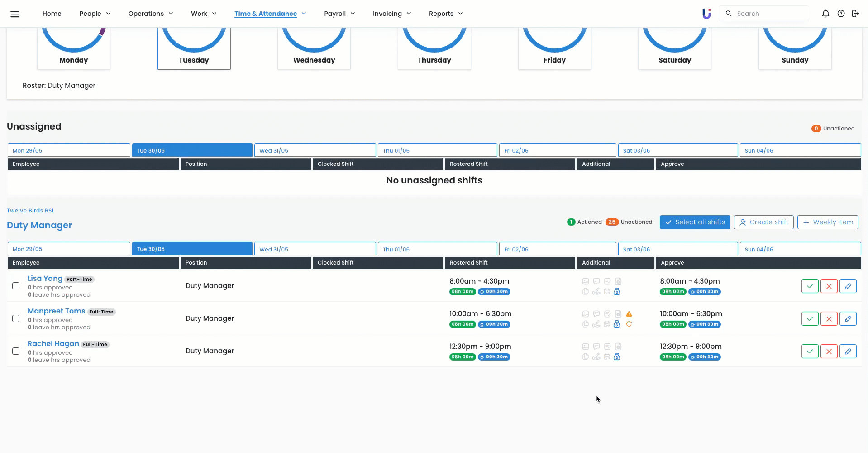Tick the checkbox for Lisa Yang
The width and height of the screenshot is (868, 453).
pos(16,286)
